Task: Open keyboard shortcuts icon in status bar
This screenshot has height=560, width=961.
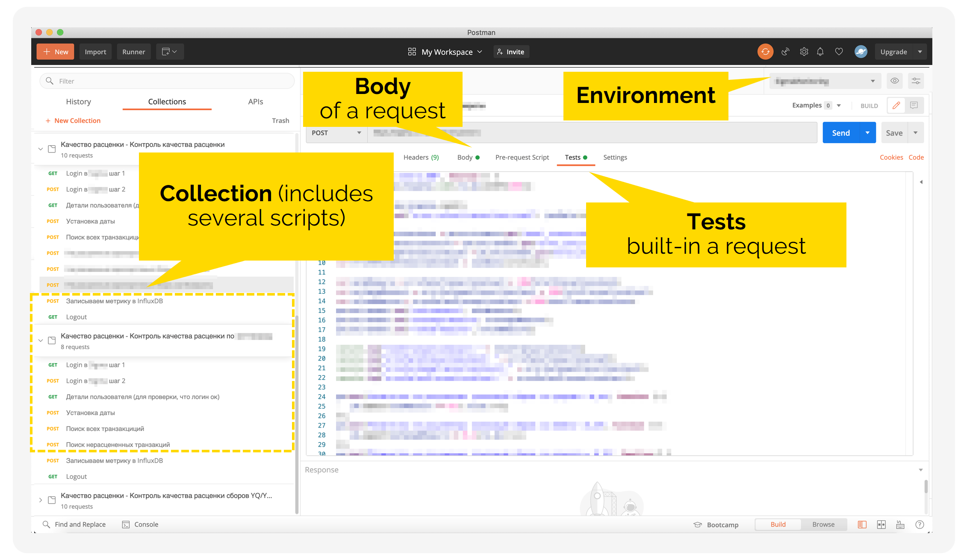Action: coord(900,525)
